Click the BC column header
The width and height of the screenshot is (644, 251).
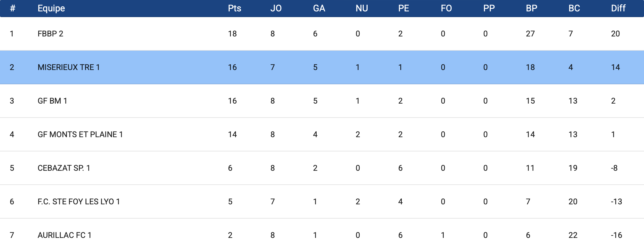click(x=574, y=8)
